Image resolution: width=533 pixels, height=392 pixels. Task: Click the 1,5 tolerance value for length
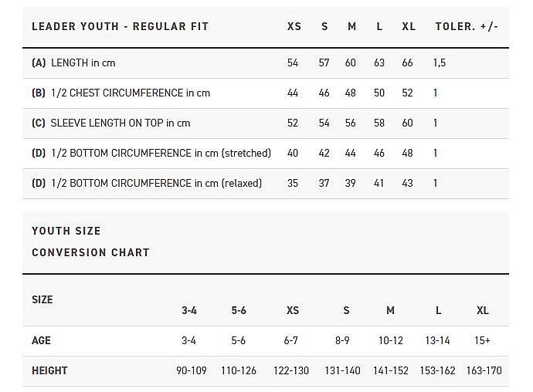440,63
